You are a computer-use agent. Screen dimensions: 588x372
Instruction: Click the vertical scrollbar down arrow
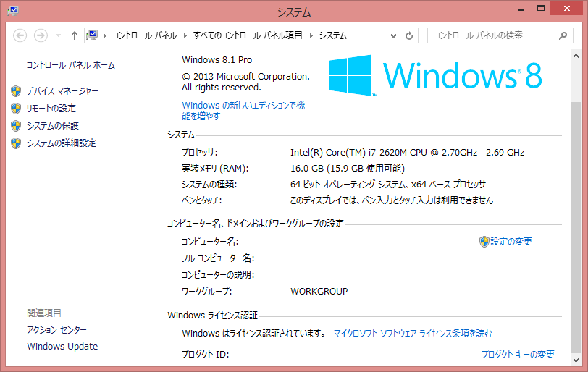pos(576,360)
